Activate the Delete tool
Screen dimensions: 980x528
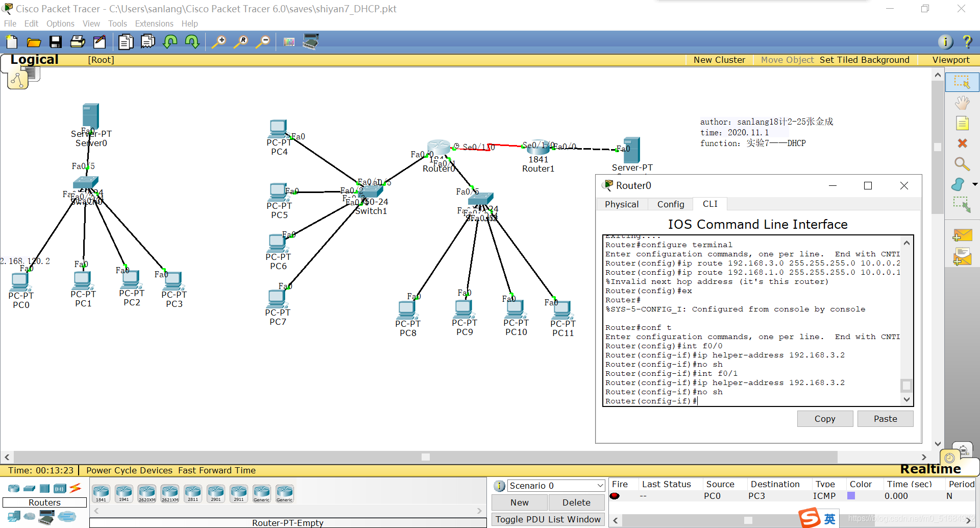click(x=962, y=143)
